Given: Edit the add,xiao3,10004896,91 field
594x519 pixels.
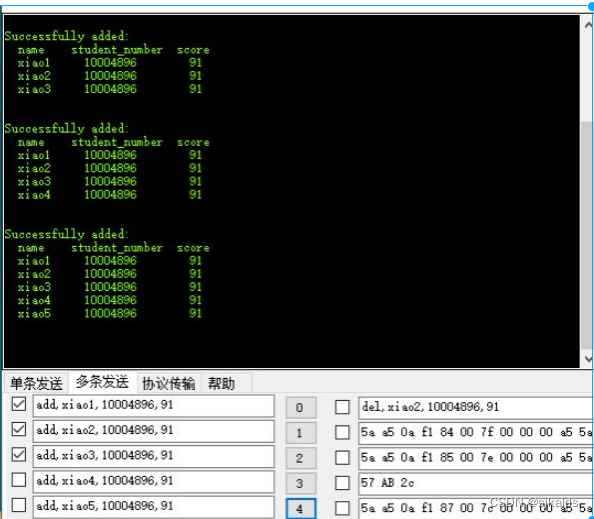Looking at the screenshot, I should 153,456.
